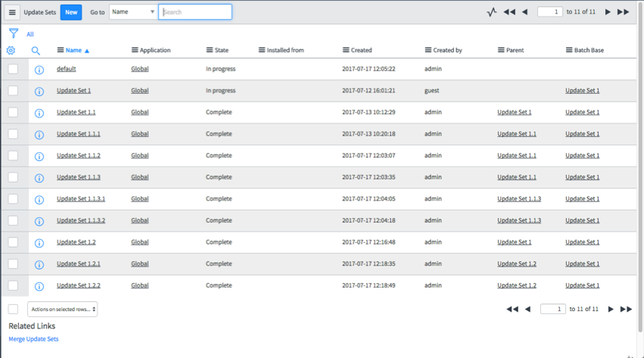
Task: Open the Parent column menu icon
Action: pos(501,50)
